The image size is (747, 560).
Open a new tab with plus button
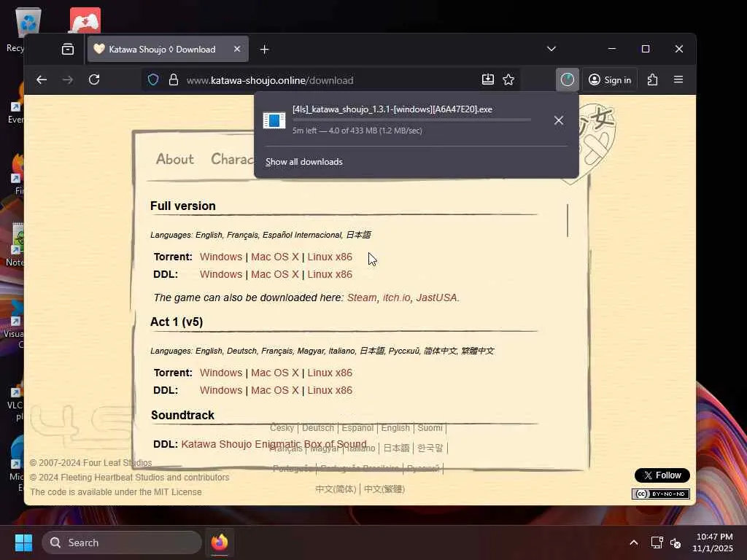pos(264,49)
